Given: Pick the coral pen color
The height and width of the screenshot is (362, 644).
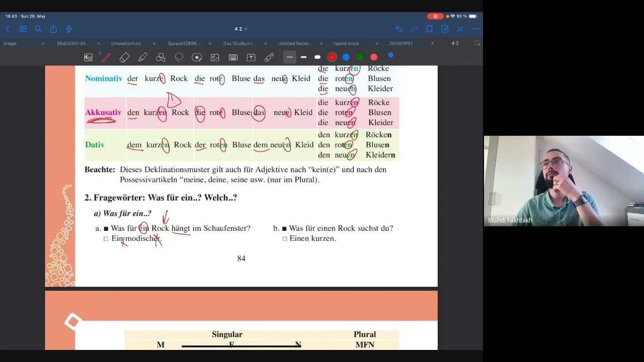Looking at the screenshot, I should [374, 57].
